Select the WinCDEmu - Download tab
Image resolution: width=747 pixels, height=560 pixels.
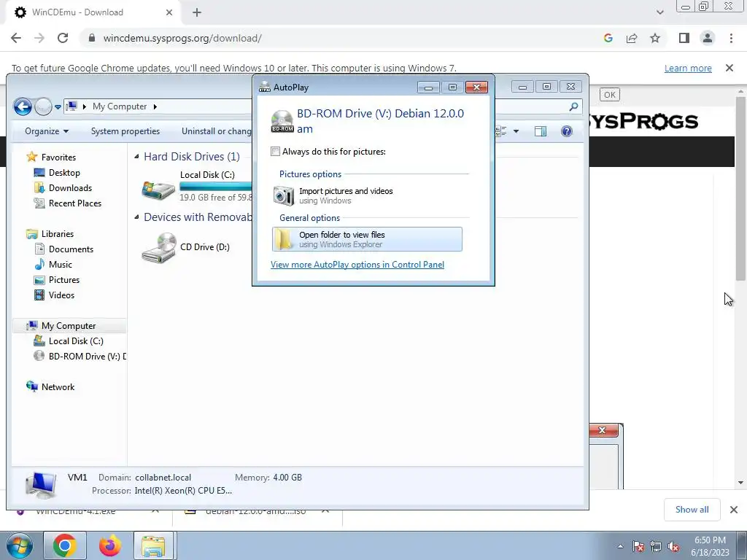click(x=93, y=12)
